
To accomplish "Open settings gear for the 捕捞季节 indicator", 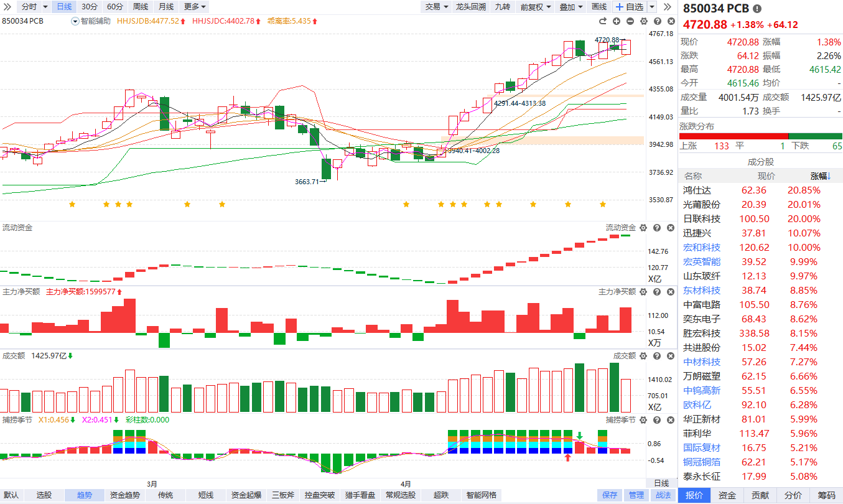I will coord(643,420).
